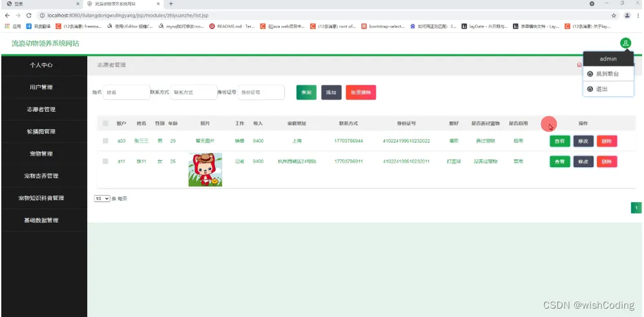Click 查看 for row a11
Viewport: 644px width, 317px height.
coord(560,161)
